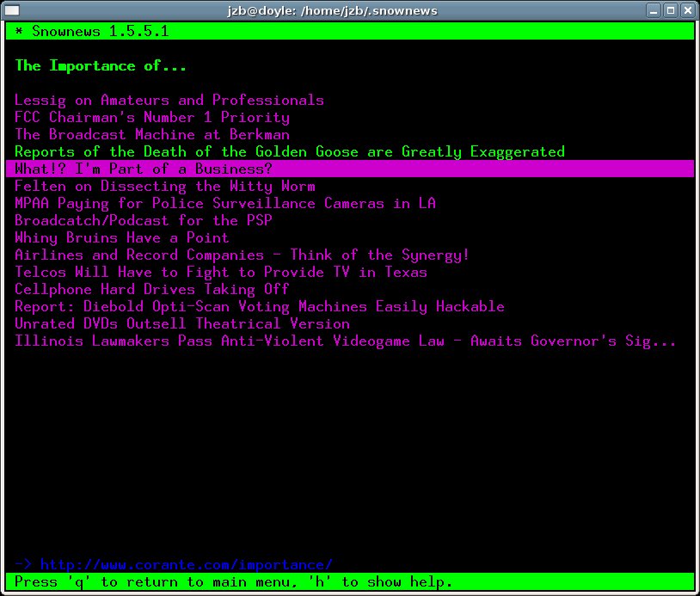700x596 pixels.
Task: Select 'Cellphone Hard Drives Taking Off' item
Action: (x=152, y=289)
